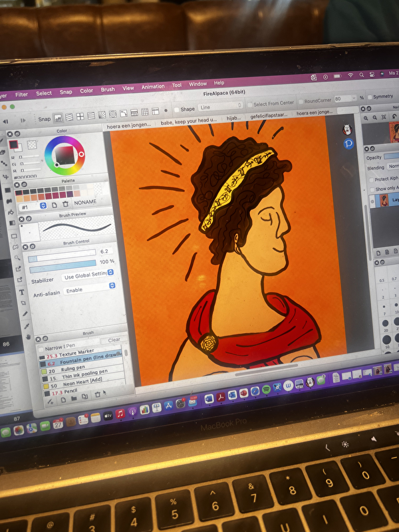The image size is (399, 532).
Task: Select the Magic Wand tool
Action: coord(17,258)
